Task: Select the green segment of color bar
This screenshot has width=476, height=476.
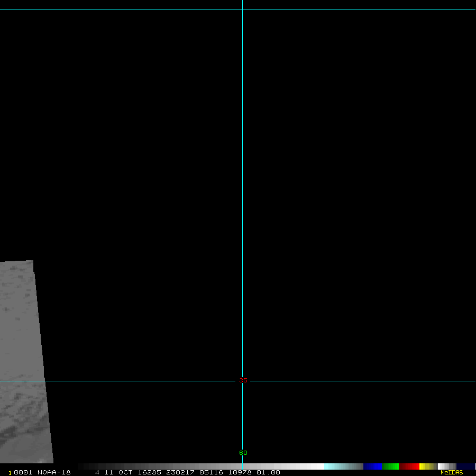Action: click(390, 466)
